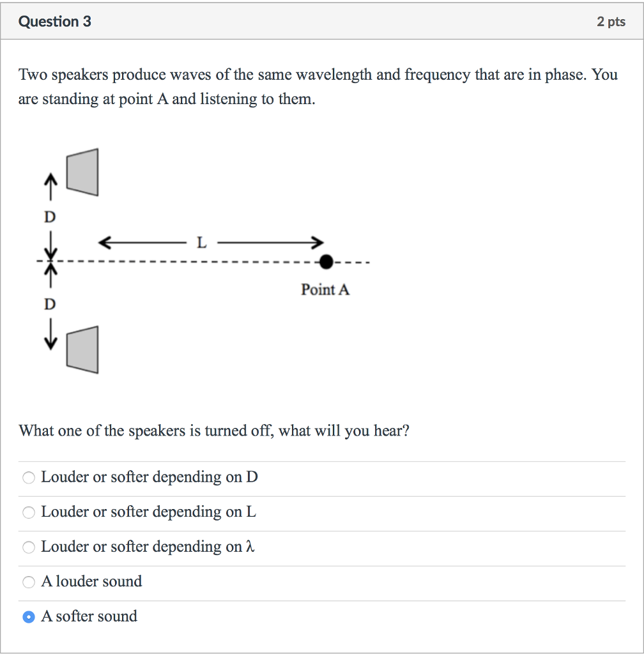644x654 pixels.
Task: Click the dashed horizontal axis line
Action: tap(192, 261)
